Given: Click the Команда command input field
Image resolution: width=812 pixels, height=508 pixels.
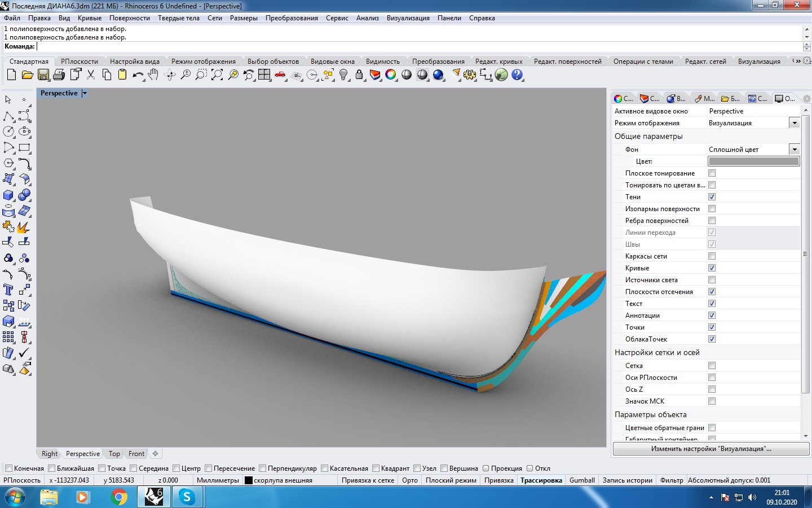Looking at the screenshot, I should pyautogui.click(x=419, y=46).
